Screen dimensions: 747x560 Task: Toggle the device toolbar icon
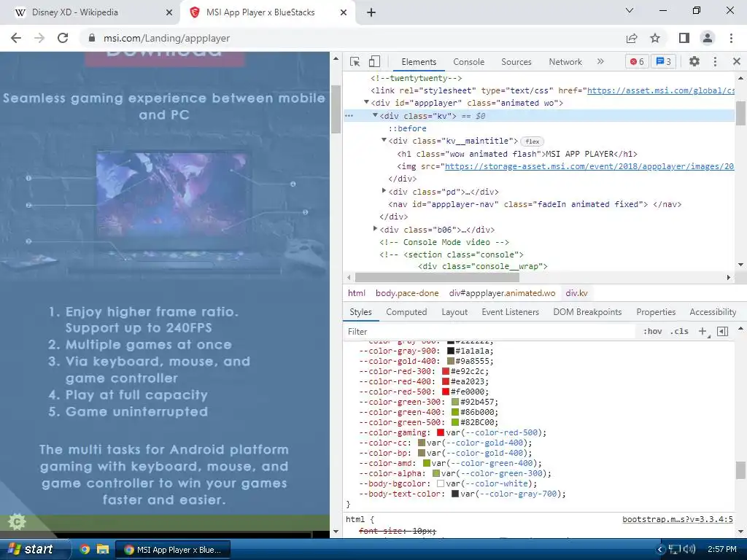374,61
